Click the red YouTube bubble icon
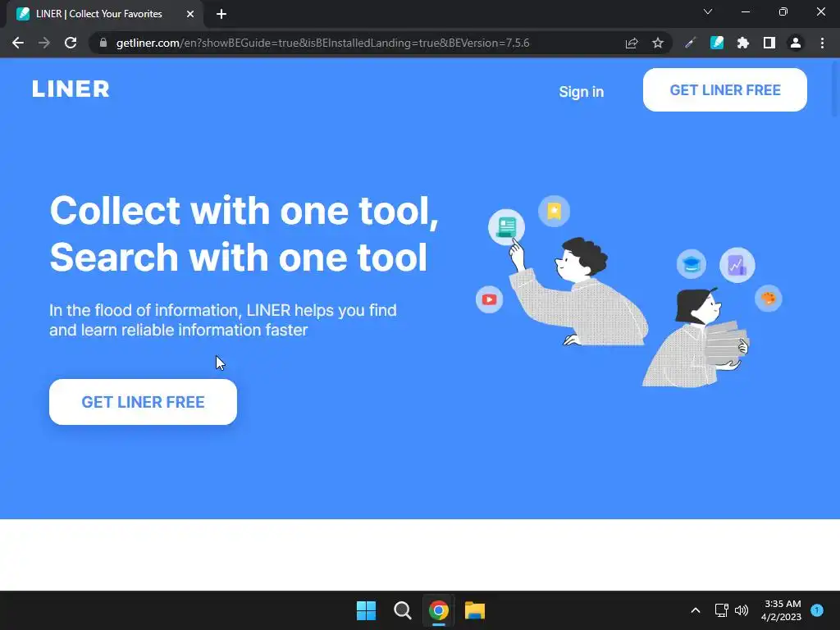 (489, 299)
